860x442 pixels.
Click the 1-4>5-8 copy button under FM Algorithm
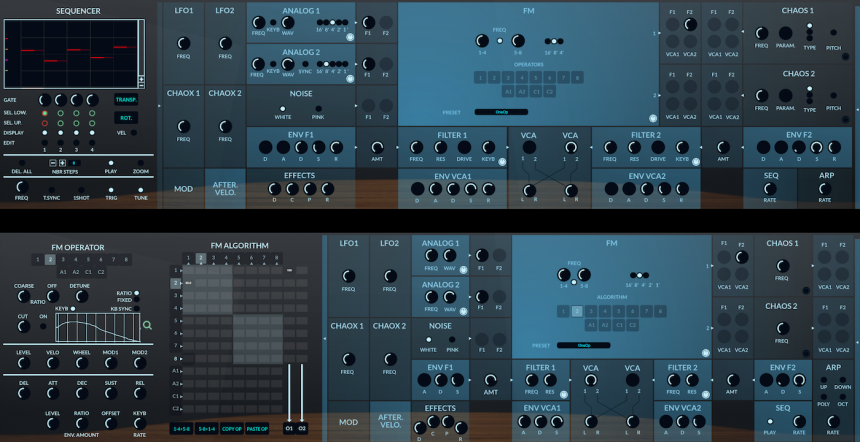182,429
